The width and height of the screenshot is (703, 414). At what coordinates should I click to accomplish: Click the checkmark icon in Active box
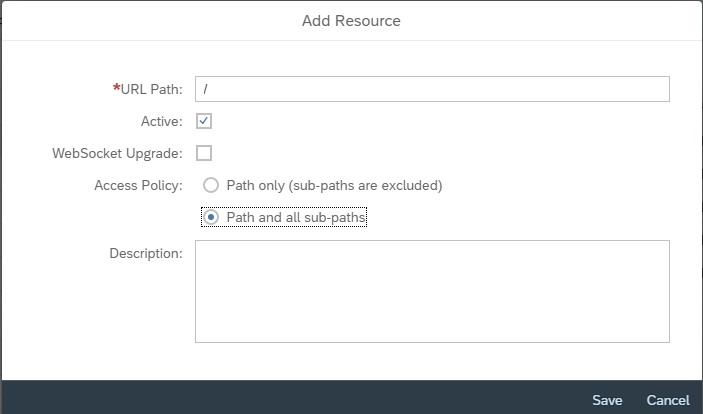(x=204, y=121)
